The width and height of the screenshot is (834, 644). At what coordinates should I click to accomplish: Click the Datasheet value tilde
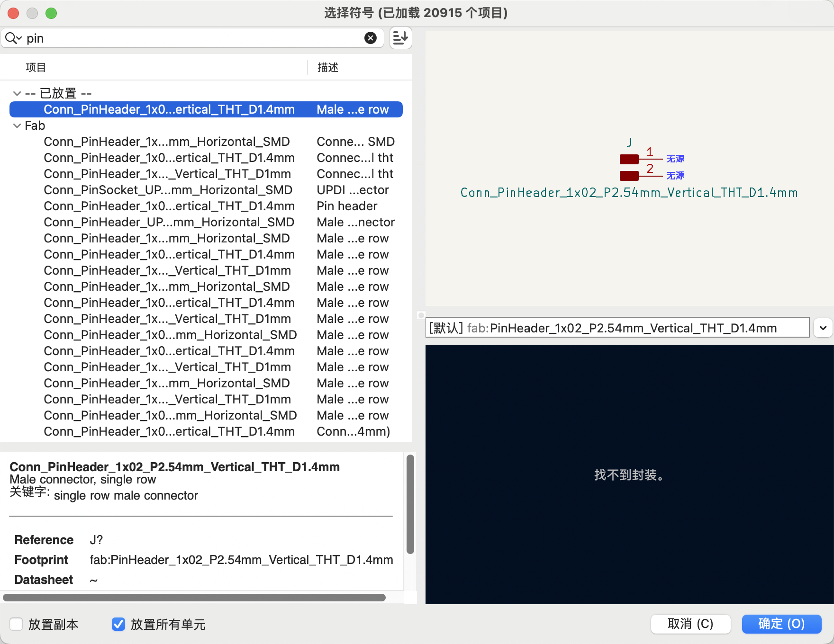(x=93, y=580)
